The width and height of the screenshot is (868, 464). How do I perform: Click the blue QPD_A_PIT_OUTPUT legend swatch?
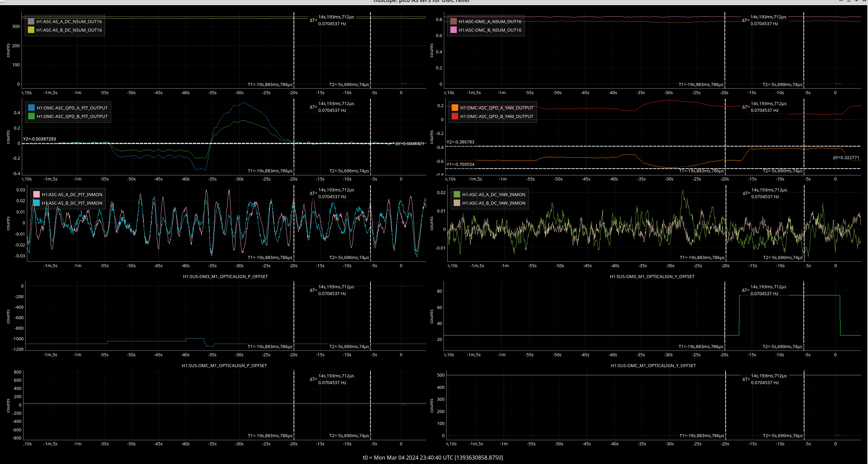click(31, 108)
